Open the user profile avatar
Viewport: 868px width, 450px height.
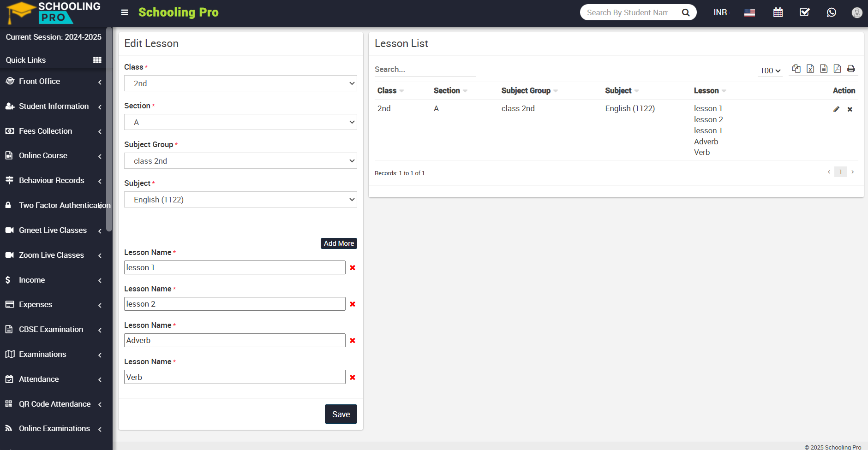click(857, 12)
